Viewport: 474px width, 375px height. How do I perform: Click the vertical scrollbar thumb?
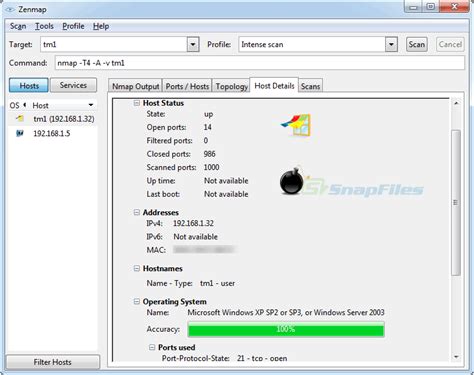pyautogui.click(x=456, y=203)
